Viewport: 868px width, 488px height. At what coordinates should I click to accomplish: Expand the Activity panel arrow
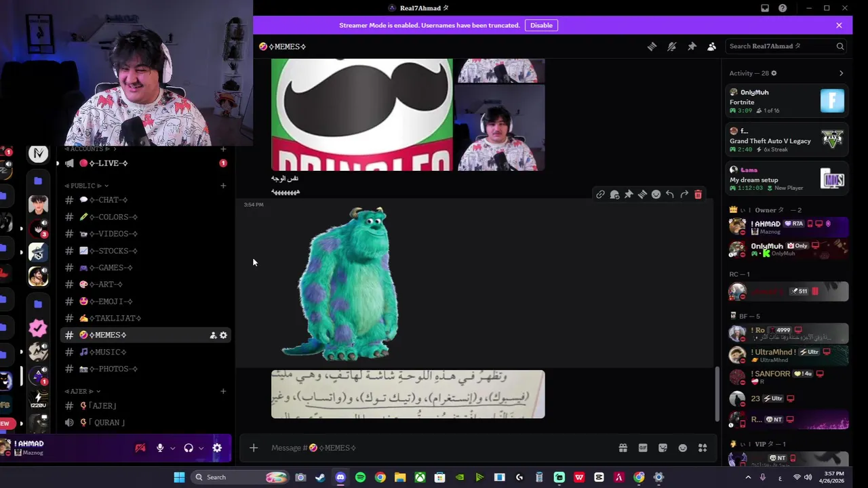click(x=841, y=73)
